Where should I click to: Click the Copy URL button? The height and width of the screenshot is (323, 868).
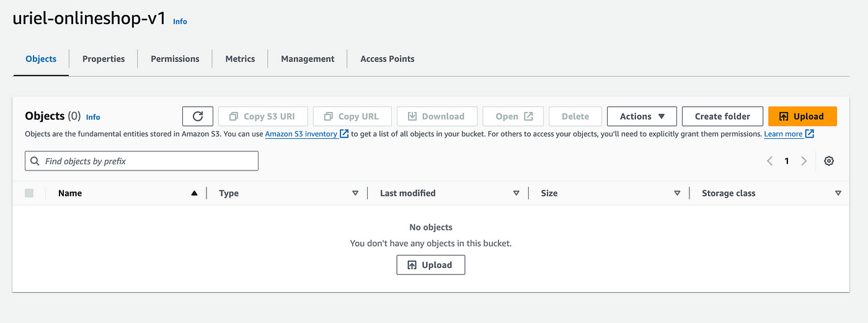pyautogui.click(x=352, y=116)
